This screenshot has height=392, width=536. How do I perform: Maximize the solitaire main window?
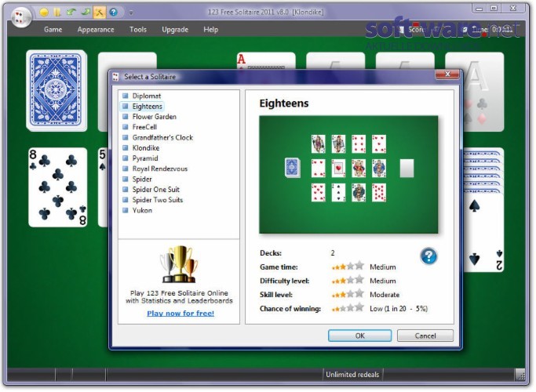pos(494,8)
